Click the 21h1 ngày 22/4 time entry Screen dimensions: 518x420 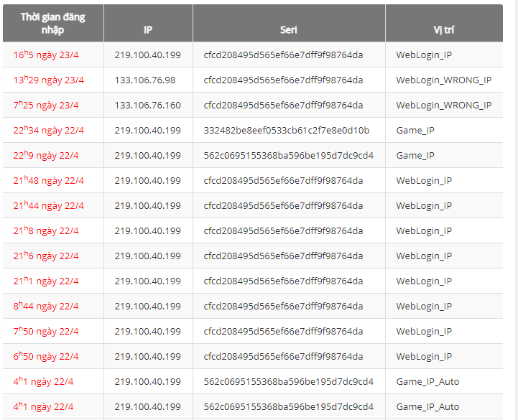(45, 281)
